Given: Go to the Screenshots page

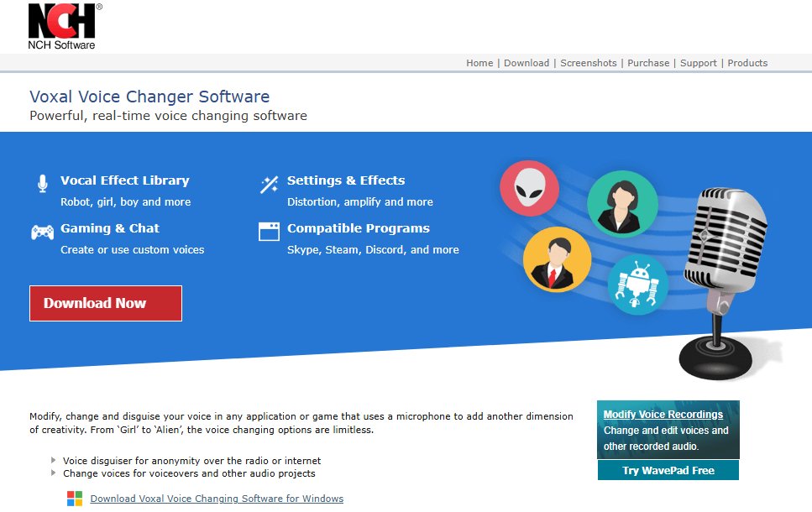Looking at the screenshot, I should [x=589, y=63].
